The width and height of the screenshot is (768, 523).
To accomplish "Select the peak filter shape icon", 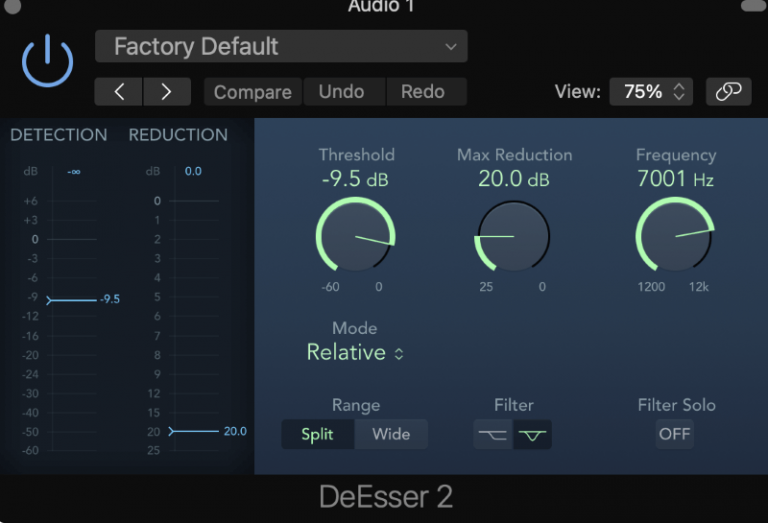I will pos(532,434).
